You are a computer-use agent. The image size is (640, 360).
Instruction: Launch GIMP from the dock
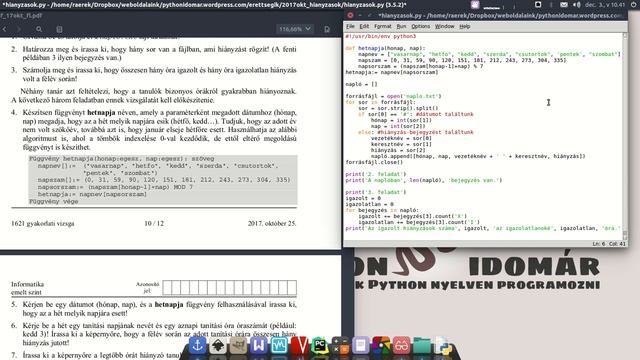click(x=238, y=346)
